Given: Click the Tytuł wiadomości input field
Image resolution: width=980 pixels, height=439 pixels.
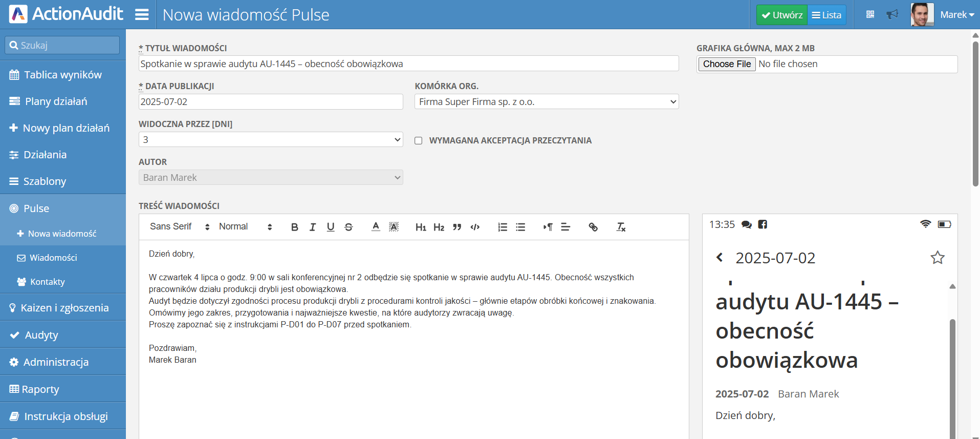Looking at the screenshot, I should 408,64.
